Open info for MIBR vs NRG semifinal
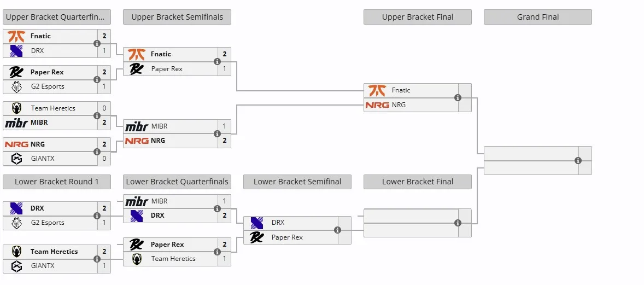 tap(217, 133)
